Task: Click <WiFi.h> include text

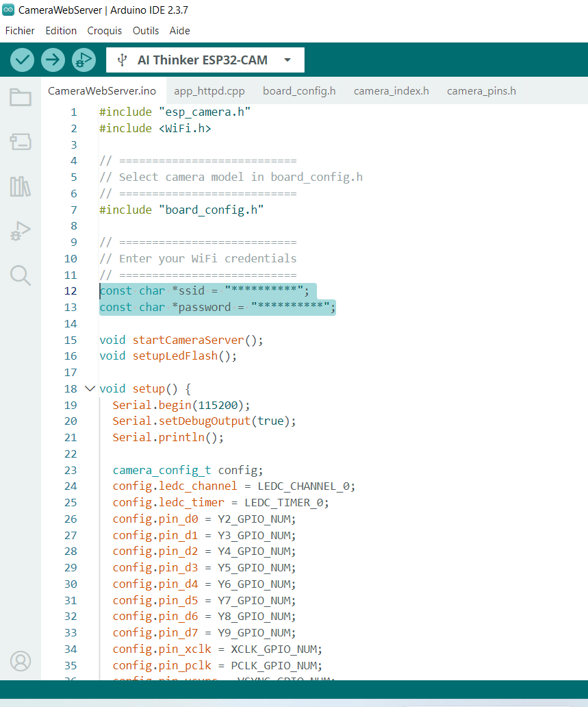Action: [x=186, y=128]
